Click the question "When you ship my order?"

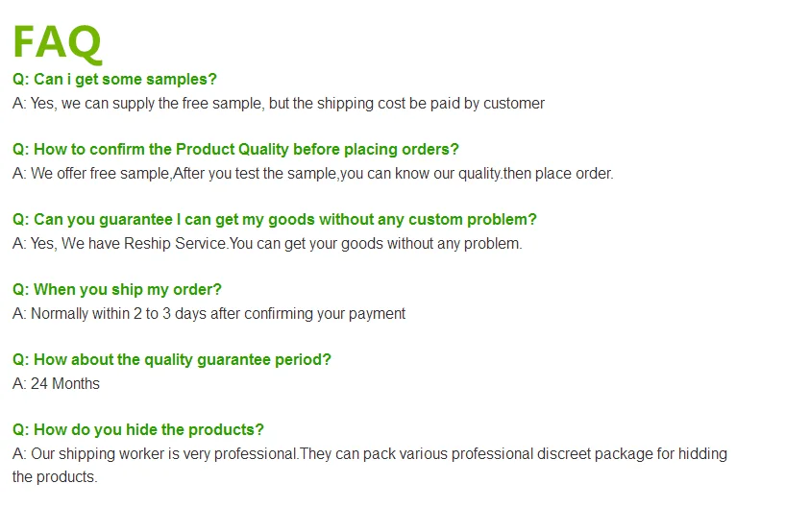click(117, 290)
